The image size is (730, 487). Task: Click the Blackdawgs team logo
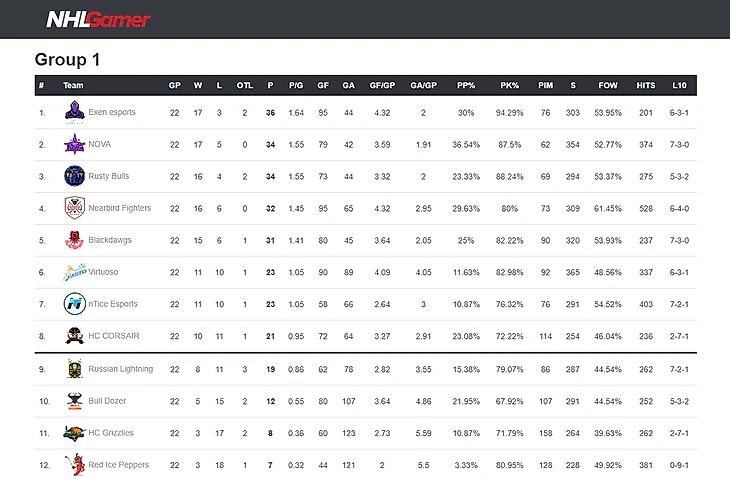click(75, 240)
